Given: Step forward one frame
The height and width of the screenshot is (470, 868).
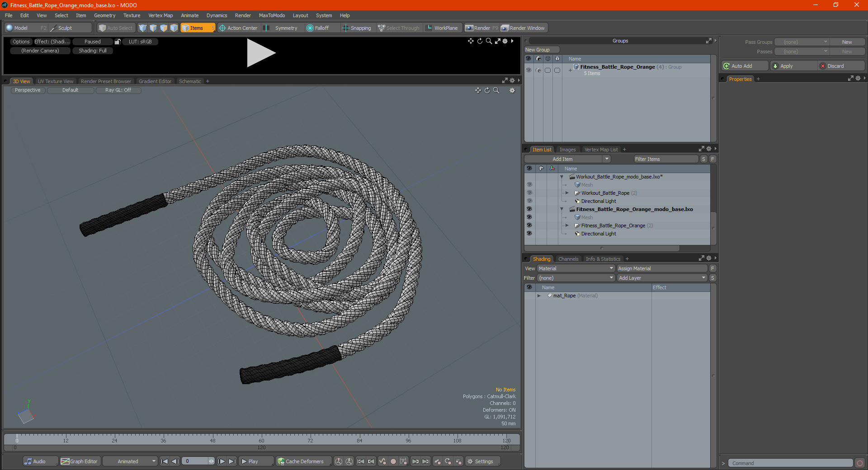Looking at the screenshot, I should (221, 461).
